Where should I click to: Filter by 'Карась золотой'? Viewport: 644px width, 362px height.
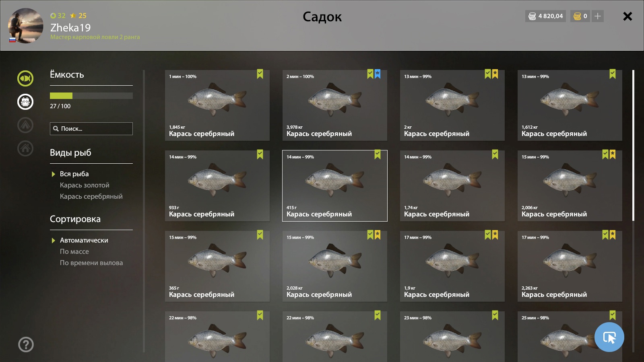click(85, 185)
